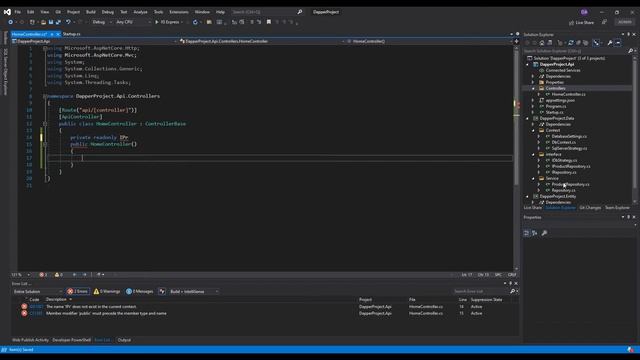640x360 pixels.
Task: Open the Build menu
Action: [x=91, y=12]
